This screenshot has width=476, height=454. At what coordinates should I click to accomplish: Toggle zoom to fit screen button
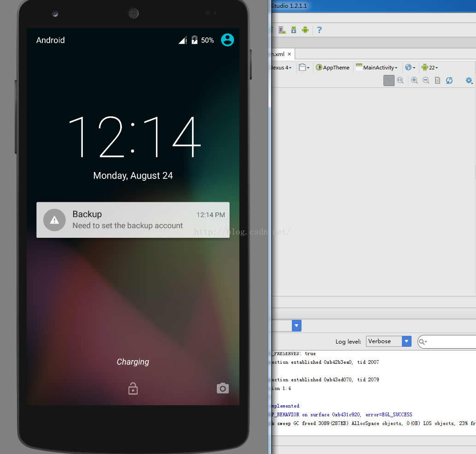point(389,80)
